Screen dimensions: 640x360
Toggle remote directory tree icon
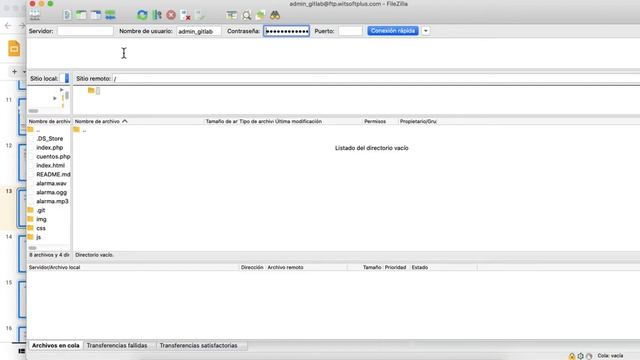click(96, 15)
